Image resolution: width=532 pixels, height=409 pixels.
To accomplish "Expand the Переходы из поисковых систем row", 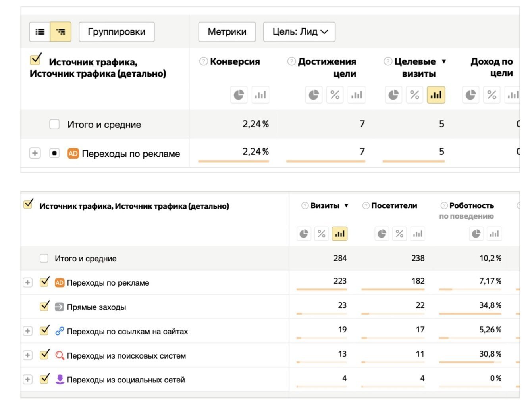I will (27, 355).
